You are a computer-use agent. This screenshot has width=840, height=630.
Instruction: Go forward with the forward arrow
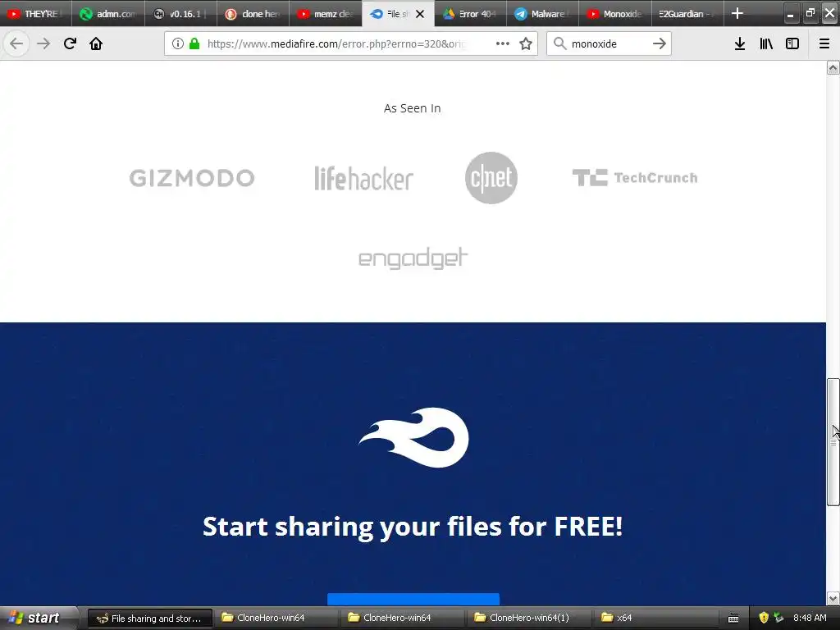(x=43, y=44)
